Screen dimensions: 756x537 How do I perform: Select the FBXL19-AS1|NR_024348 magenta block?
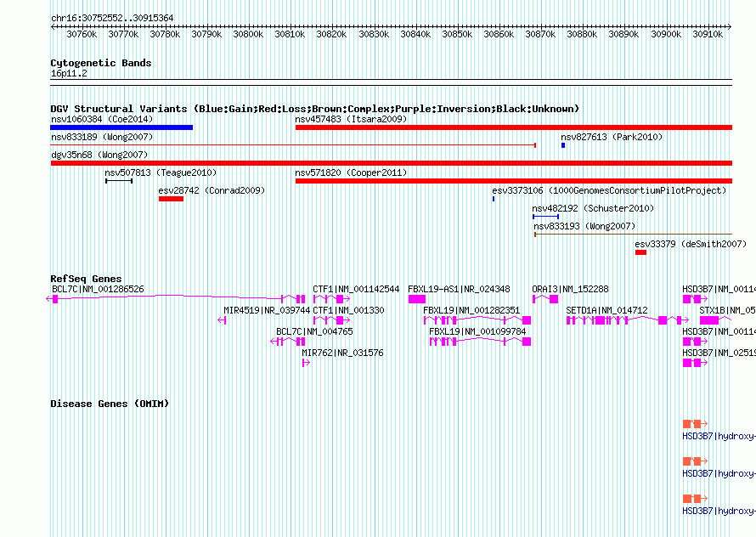pos(417,299)
